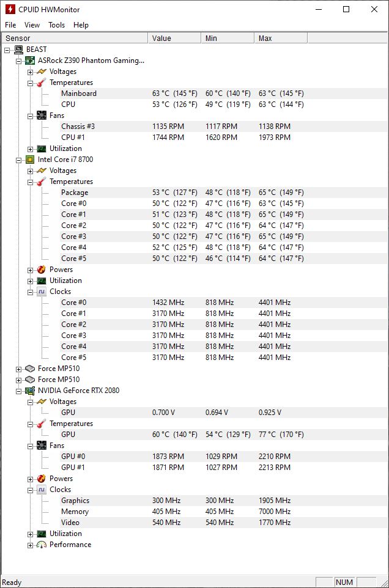This screenshot has height=588, width=389.
Task: Click the ASRock Z390 motherboard icon
Action: click(30, 61)
